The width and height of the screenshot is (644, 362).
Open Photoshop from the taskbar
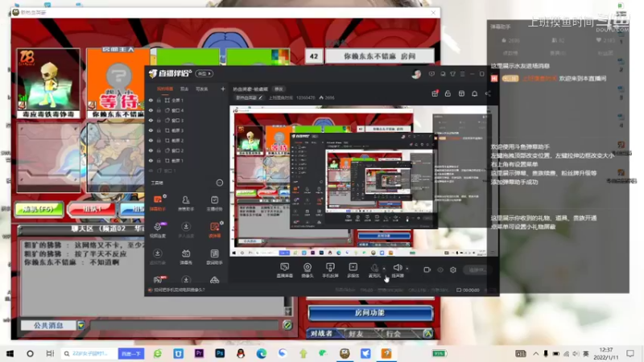point(220,353)
